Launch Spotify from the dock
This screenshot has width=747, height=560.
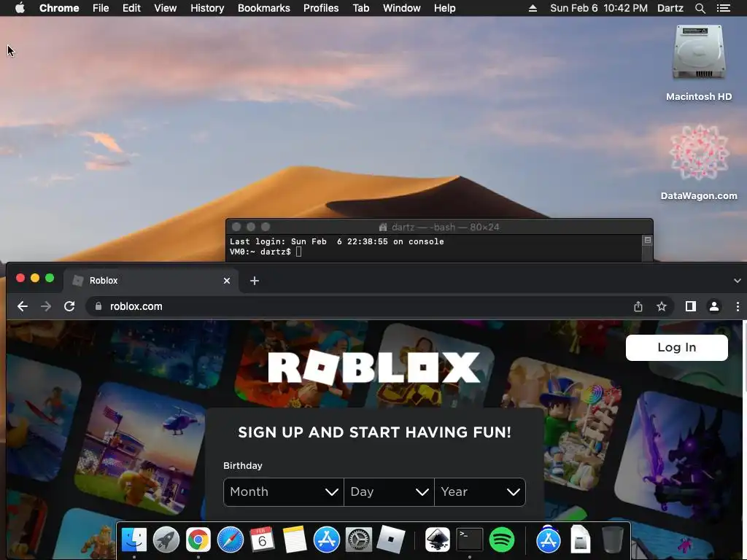tap(502, 540)
